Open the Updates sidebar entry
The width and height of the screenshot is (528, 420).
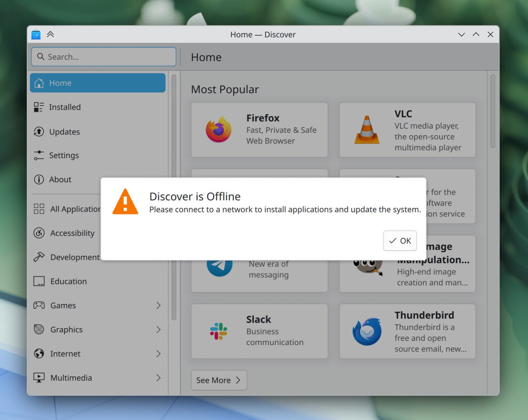coord(98,132)
